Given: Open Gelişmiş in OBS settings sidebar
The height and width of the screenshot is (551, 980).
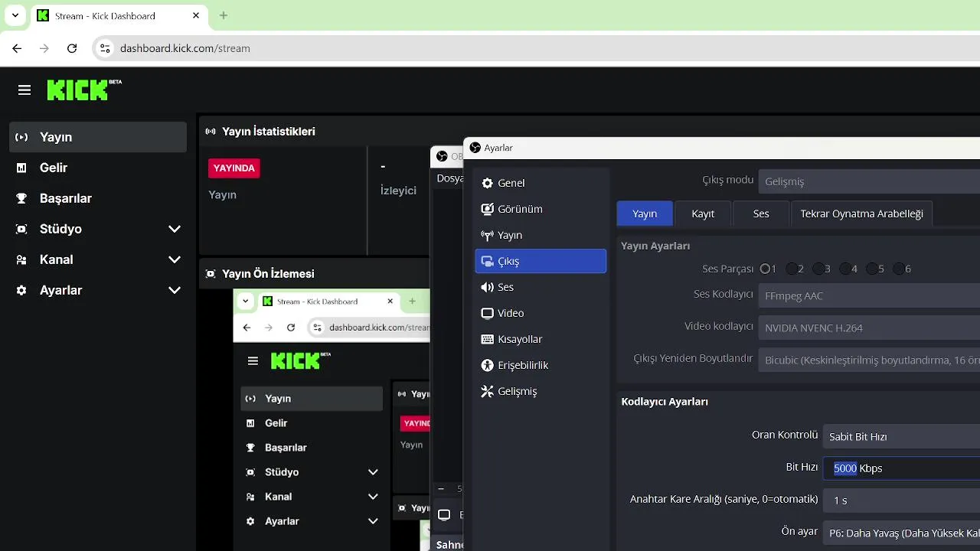Looking at the screenshot, I should click(x=541, y=391).
